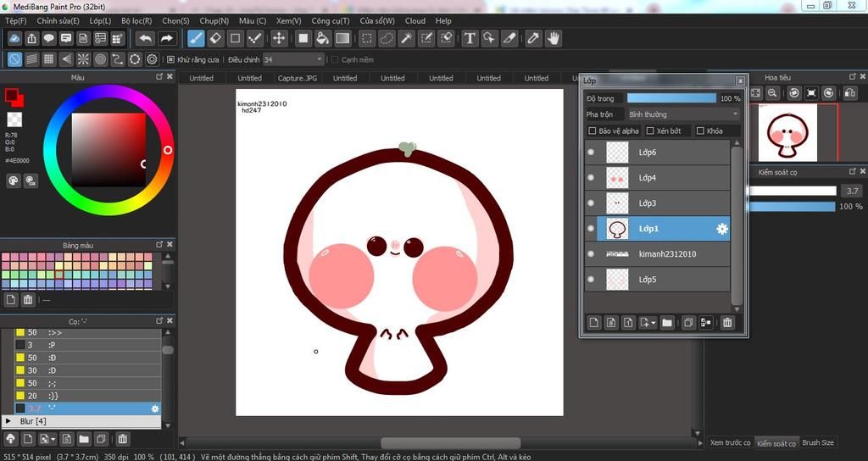Select the Eraser tool
Screen dimensions: 868x461
click(215, 38)
